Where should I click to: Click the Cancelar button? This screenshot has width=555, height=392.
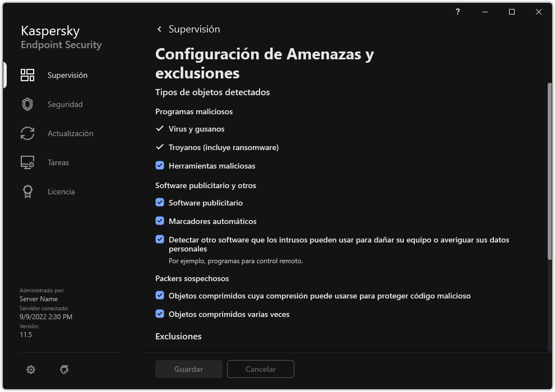tap(260, 369)
